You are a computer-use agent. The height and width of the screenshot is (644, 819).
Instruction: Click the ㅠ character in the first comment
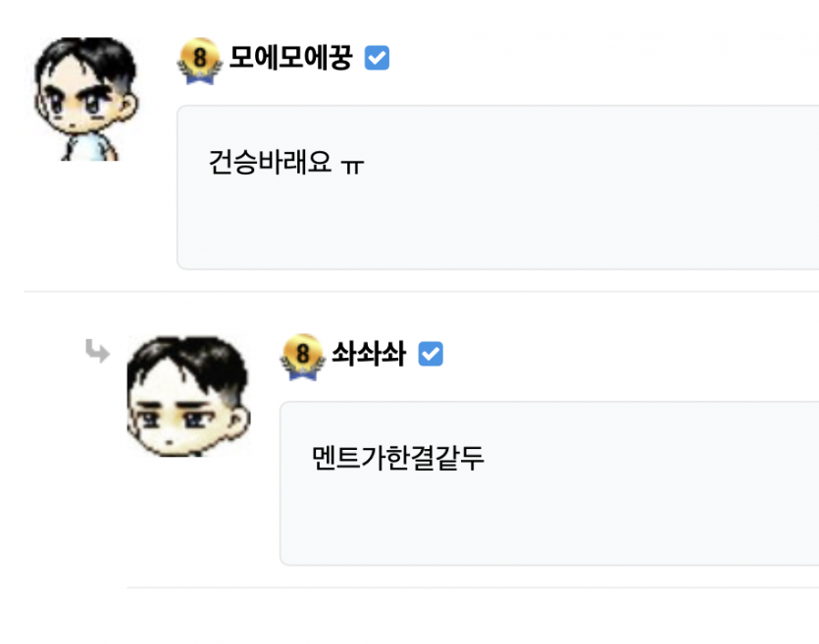(352, 164)
